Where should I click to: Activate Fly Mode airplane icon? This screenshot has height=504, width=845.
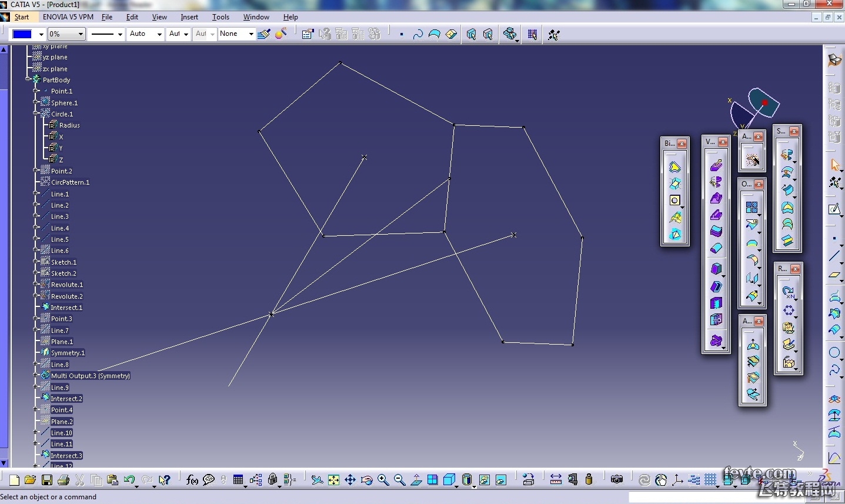[x=317, y=480]
